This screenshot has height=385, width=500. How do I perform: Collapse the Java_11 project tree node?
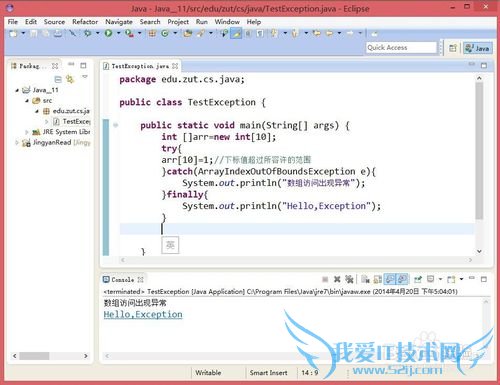[17, 90]
